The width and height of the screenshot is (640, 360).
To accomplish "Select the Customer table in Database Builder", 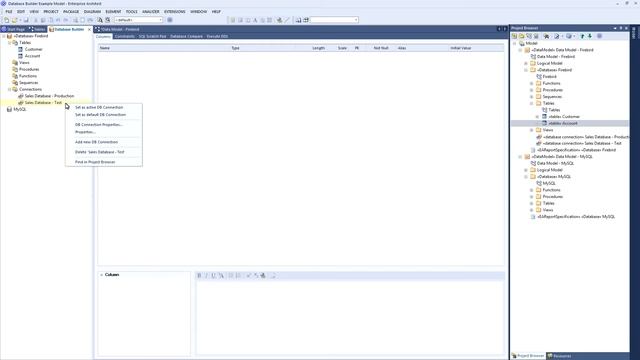I will 33,49.
